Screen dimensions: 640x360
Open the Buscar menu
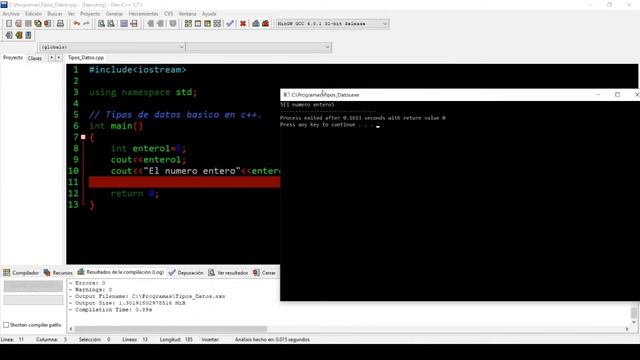coord(55,14)
